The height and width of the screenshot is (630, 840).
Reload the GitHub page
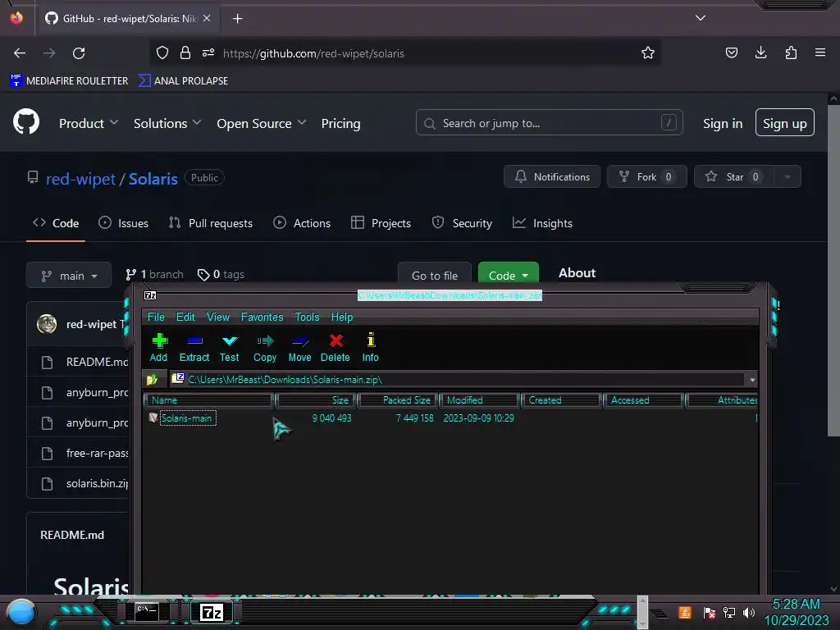click(79, 53)
